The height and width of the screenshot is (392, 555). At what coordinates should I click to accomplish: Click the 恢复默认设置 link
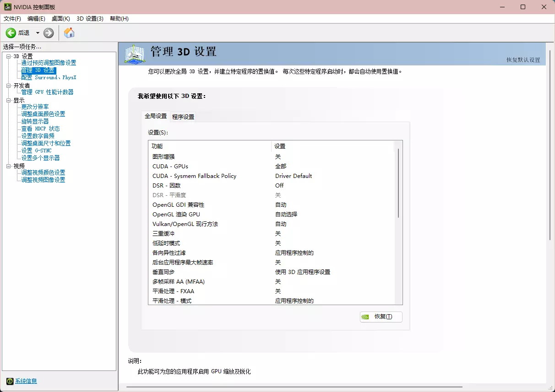click(523, 60)
